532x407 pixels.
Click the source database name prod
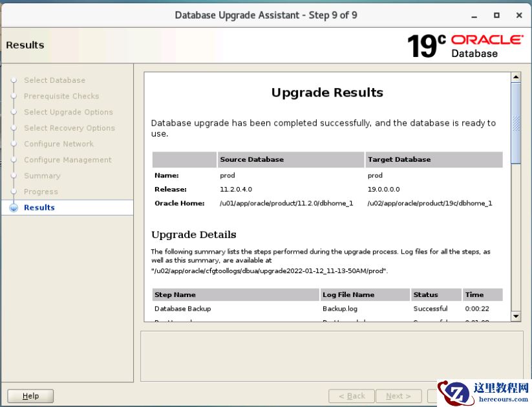pyautogui.click(x=228, y=175)
